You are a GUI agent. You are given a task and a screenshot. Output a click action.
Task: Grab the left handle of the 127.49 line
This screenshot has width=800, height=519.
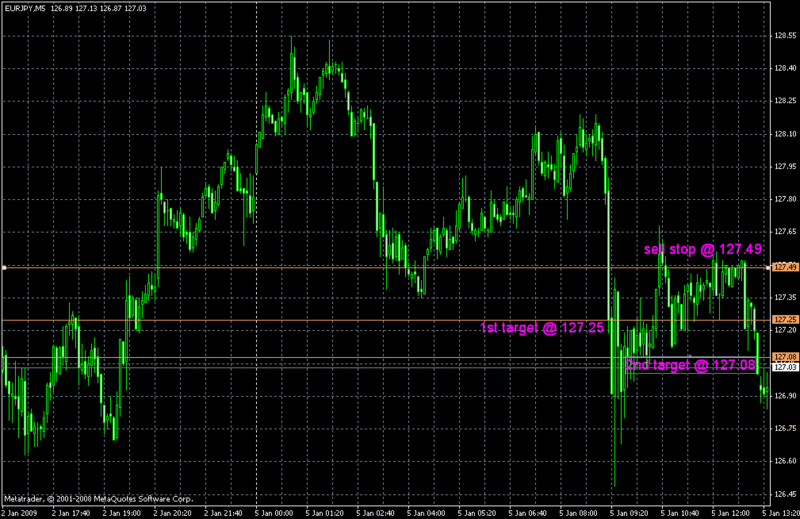tap(4, 267)
